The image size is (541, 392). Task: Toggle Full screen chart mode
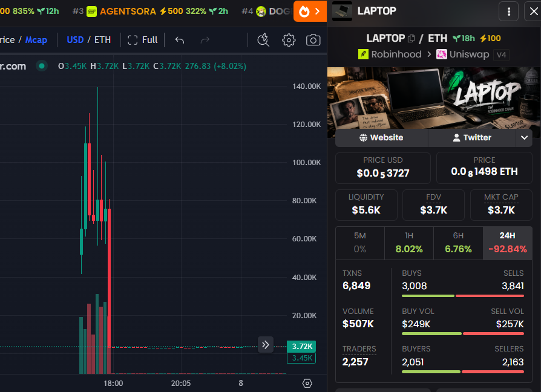pos(142,40)
